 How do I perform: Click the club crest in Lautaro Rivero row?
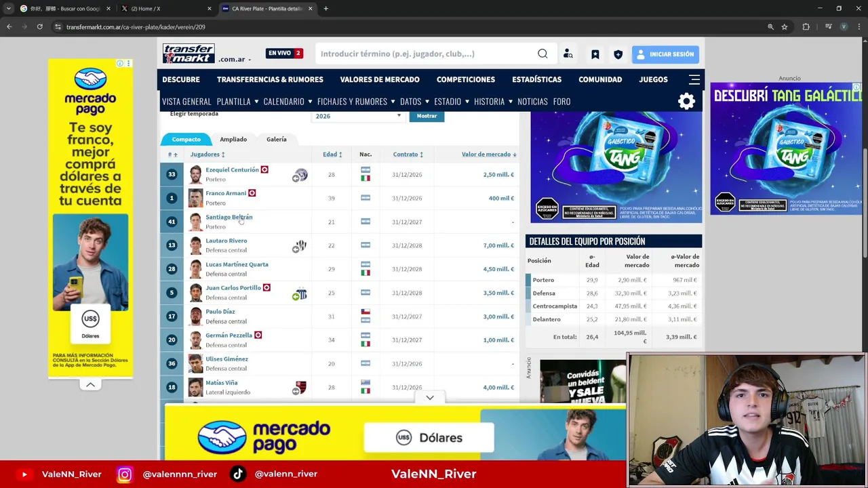[x=300, y=245]
